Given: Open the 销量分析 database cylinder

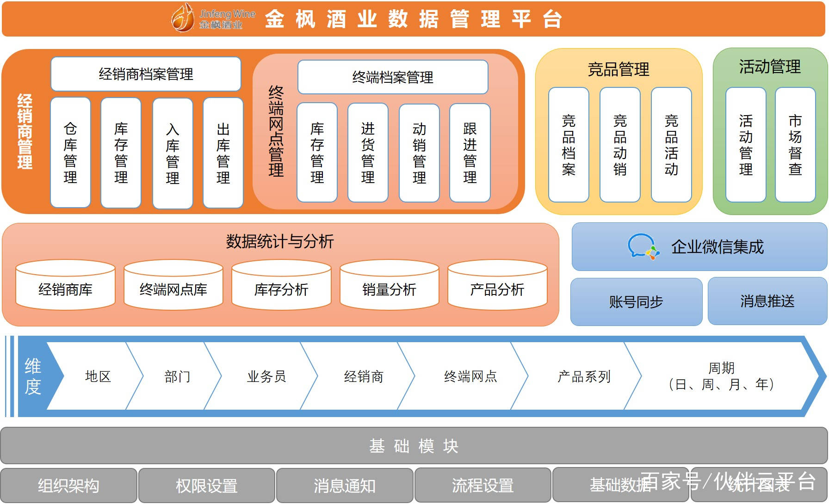Looking at the screenshot, I should (390, 284).
